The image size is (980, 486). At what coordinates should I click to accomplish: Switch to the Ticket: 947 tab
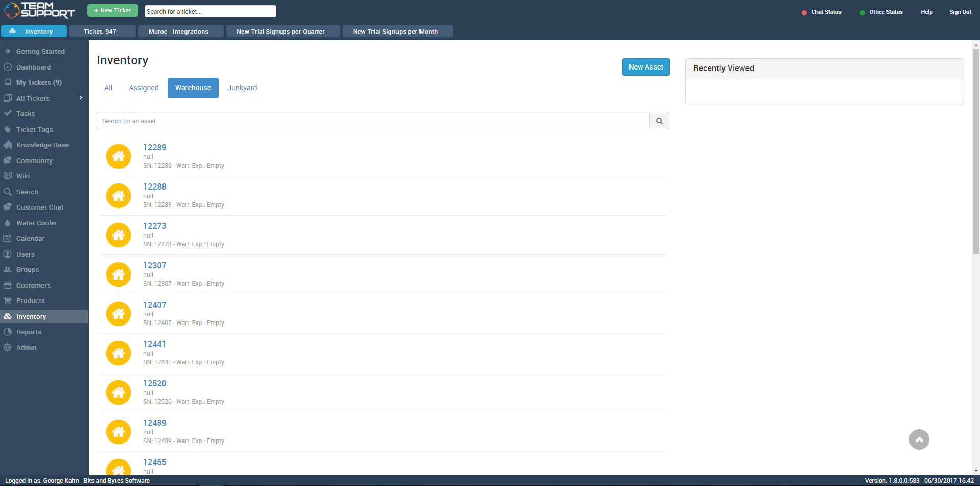(103, 31)
